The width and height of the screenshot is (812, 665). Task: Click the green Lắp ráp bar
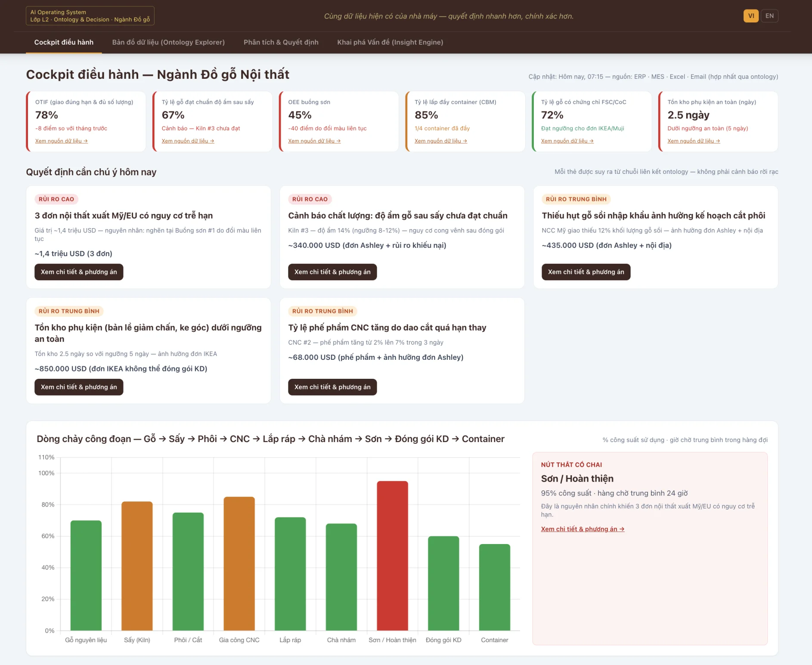[x=290, y=574]
